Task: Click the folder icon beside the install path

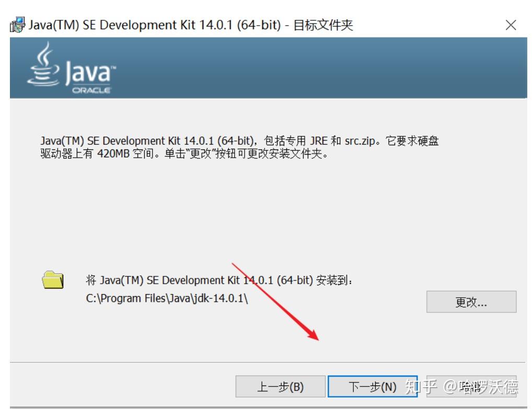Action: (53, 279)
